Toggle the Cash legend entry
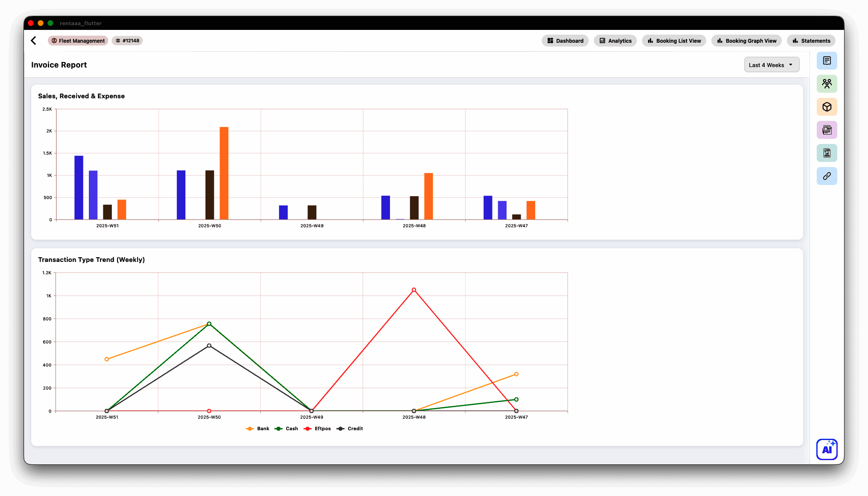Viewport: 868px width, 496px height. point(287,428)
